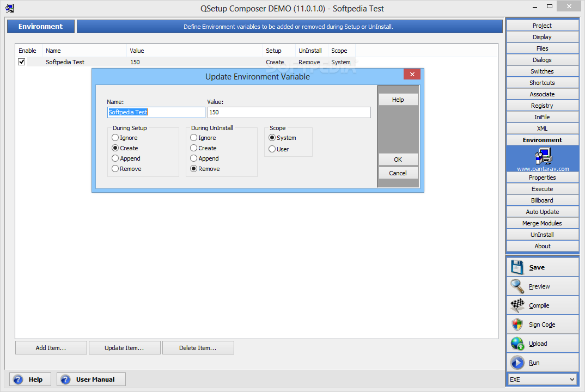Click the User Manual question mark icon
This screenshot has width=585, height=392.
(65, 379)
